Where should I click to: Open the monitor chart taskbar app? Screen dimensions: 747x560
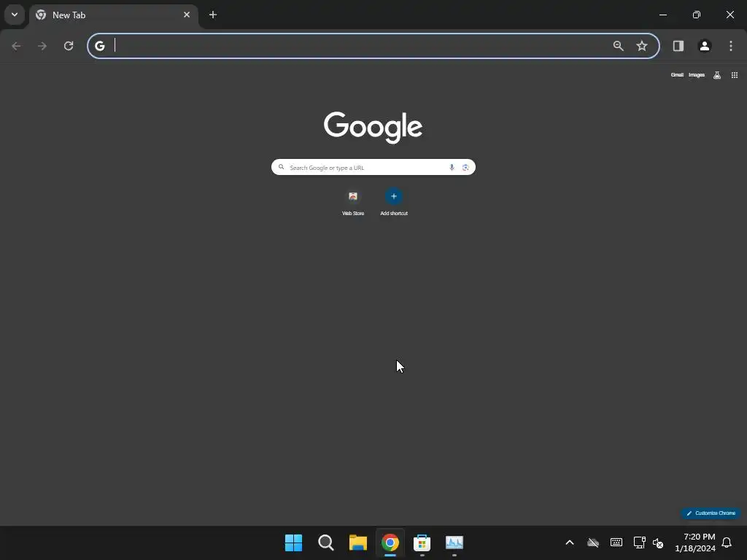[x=454, y=542]
